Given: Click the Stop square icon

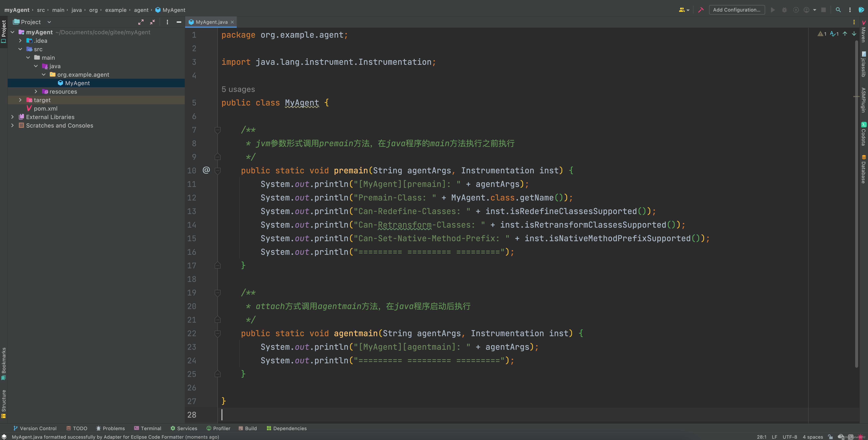Looking at the screenshot, I should tap(824, 10).
